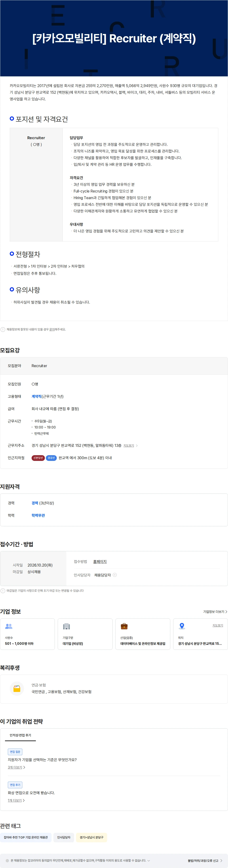Click the 기업구분 building icon
The image size is (228, 868).
[x=66, y=626]
